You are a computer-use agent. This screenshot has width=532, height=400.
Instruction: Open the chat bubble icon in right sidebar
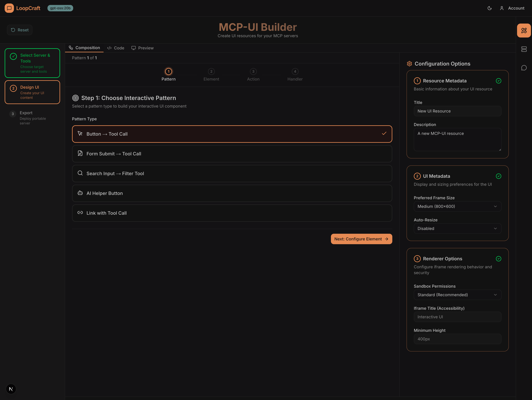524,68
